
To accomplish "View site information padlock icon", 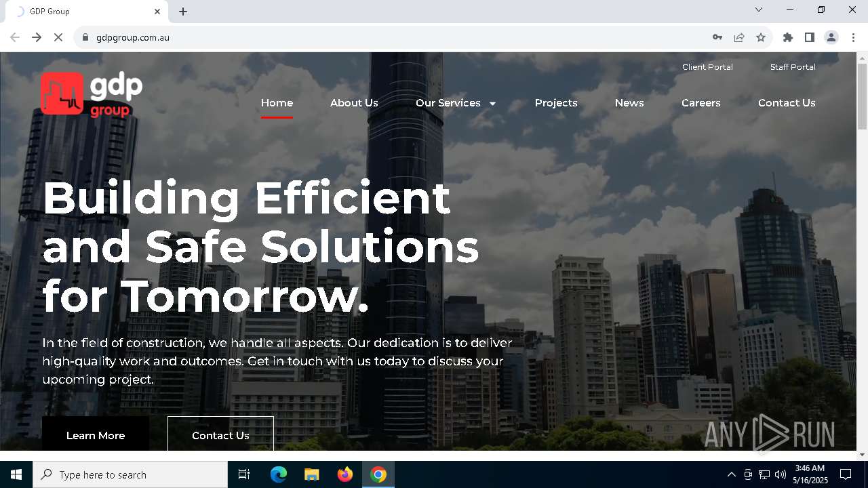I will pos(85,37).
